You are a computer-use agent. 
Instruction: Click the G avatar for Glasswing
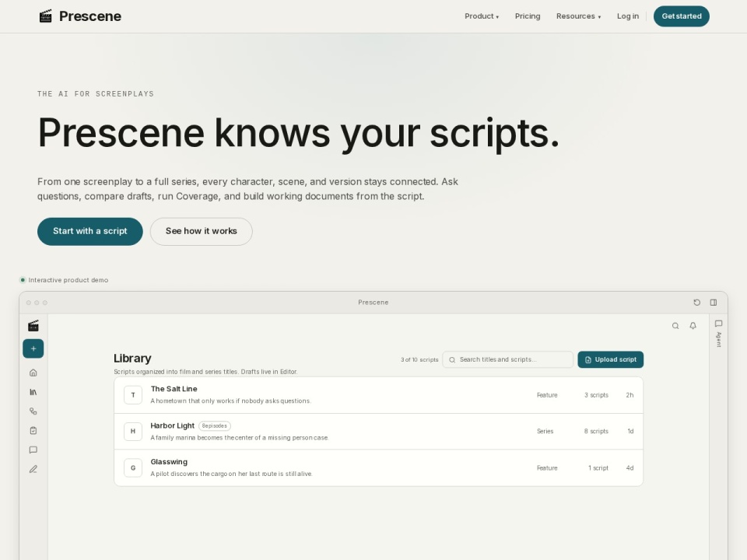(133, 467)
